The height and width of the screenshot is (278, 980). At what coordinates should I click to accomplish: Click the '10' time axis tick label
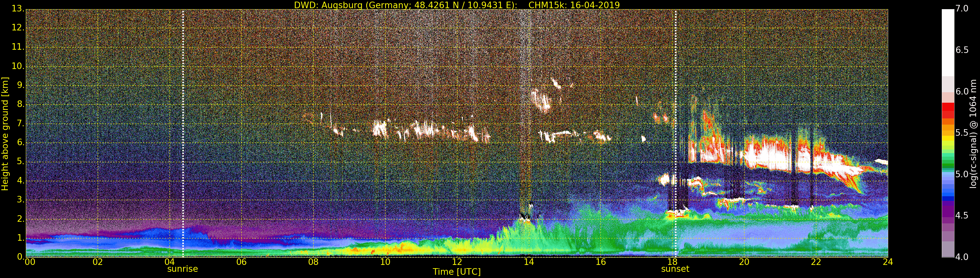click(385, 262)
